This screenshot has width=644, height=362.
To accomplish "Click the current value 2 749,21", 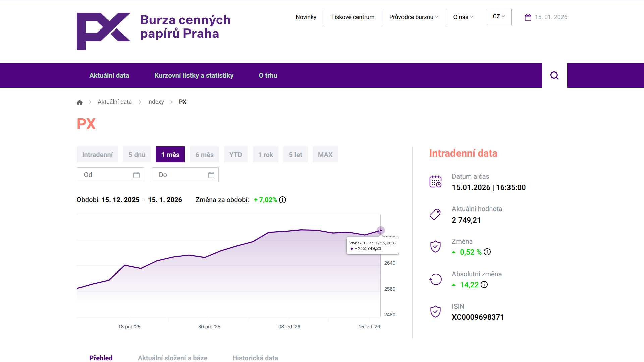I will pos(466,220).
